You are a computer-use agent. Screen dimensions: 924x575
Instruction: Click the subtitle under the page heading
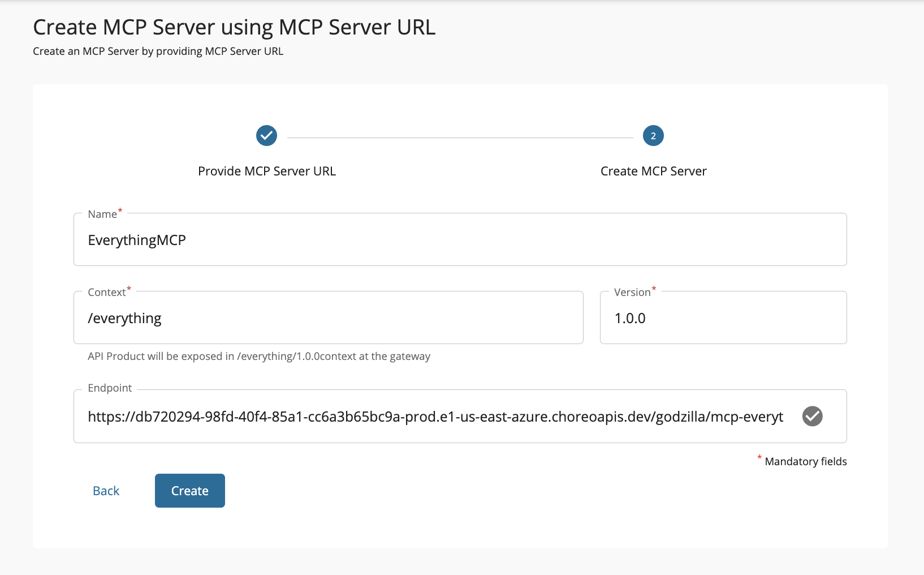point(158,52)
